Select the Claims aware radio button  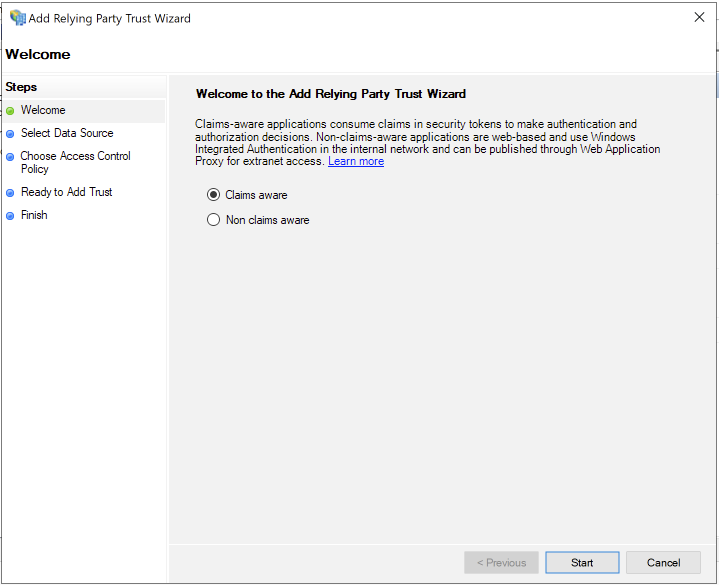[213, 195]
